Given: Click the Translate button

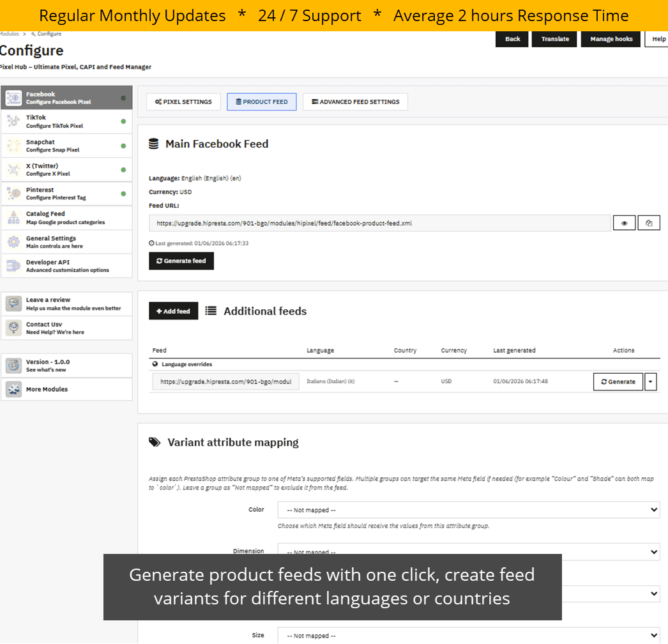Looking at the screenshot, I should (555, 39).
